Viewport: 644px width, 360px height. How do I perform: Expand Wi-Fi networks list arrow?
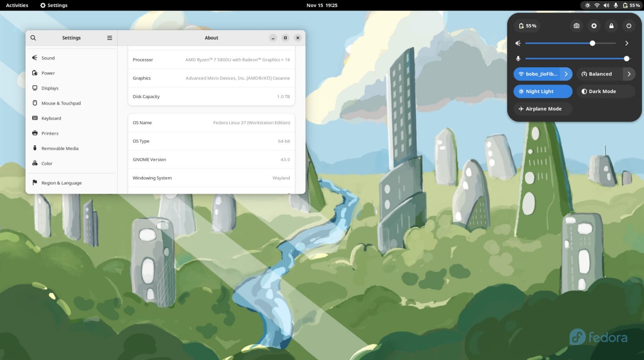566,74
